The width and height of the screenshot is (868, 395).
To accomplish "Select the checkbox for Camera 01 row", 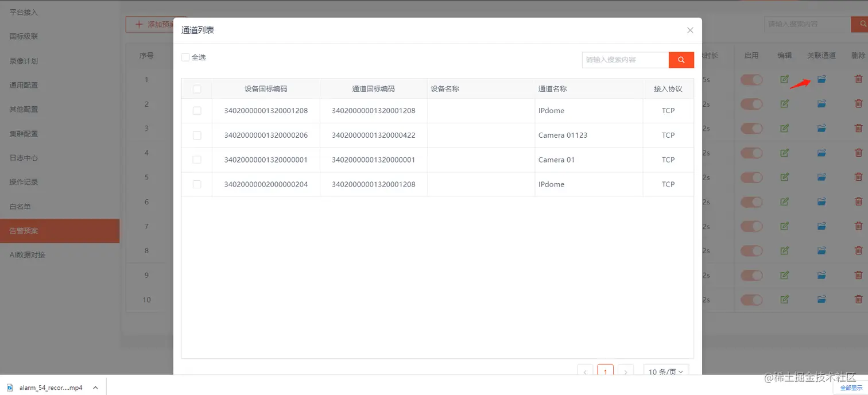I will pyautogui.click(x=197, y=160).
